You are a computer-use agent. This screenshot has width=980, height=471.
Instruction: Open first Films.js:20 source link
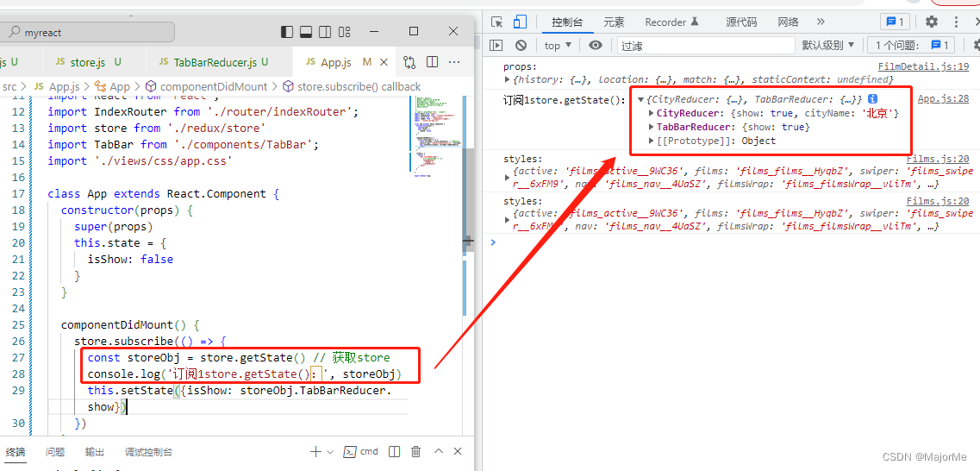[938, 159]
